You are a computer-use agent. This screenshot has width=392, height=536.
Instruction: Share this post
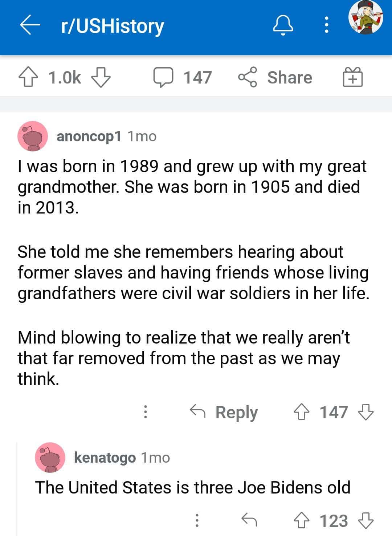[x=275, y=78]
